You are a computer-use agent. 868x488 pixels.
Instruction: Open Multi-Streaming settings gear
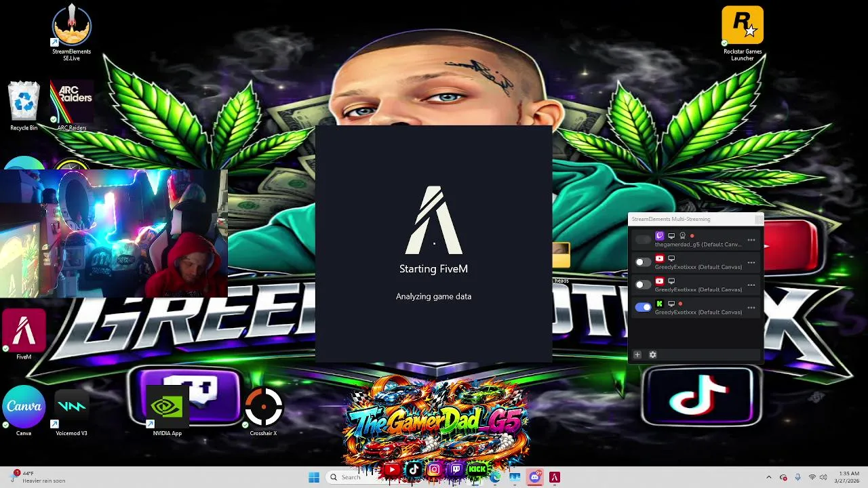(652, 354)
